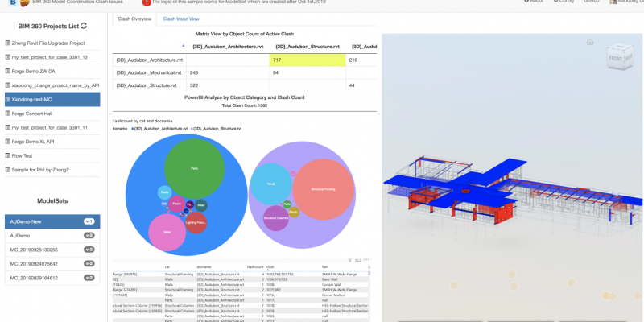
Task: Click the focus mode icon above clash table
Action: 359,260
